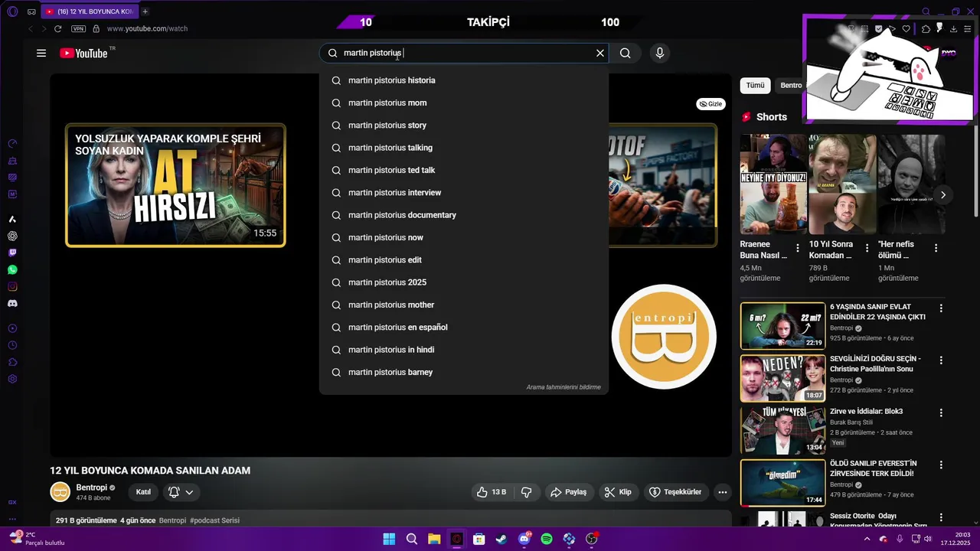The width and height of the screenshot is (980, 551).
Task: Open options for "10 Yıl Sonra Komadan" short
Action: coord(867,248)
